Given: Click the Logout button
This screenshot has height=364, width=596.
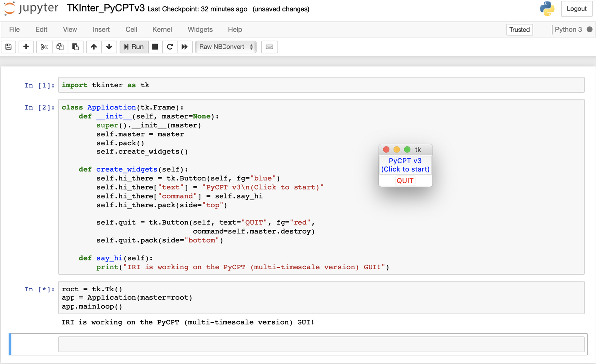Looking at the screenshot, I should click(x=576, y=9).
